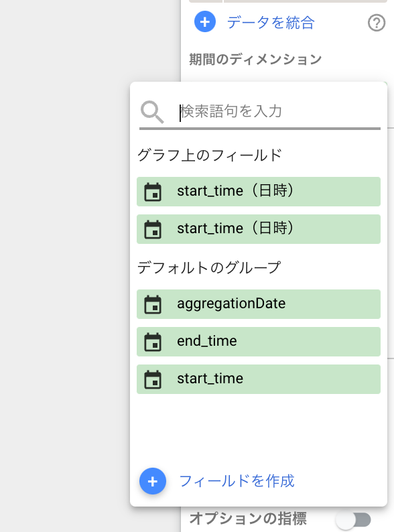This screenshot has width=394, height=532.
Task: Open the データを統合 link
Action: point(271,22)
